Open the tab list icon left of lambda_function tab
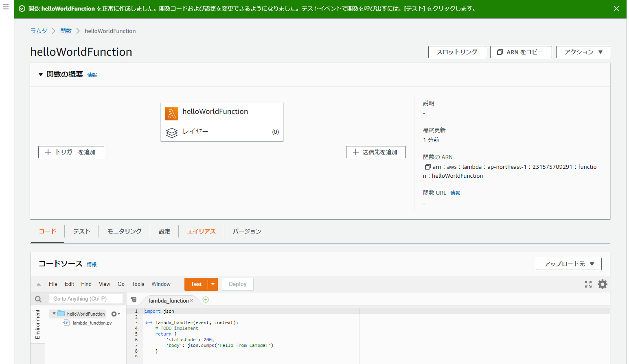The image size is (629, 364). click(134, 300)
